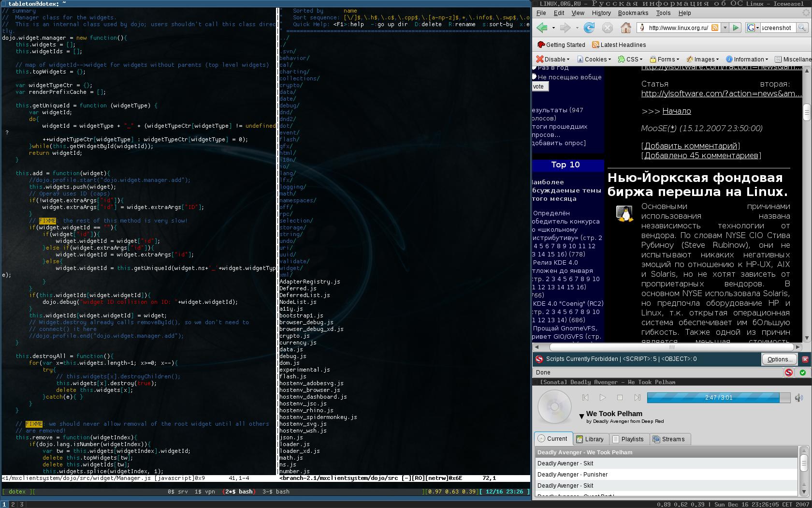The width and height of the screenshot is (812, 508).
Task: Open the Bookmarks menu in Iceweasel
Action: click(x=633, y=13)
